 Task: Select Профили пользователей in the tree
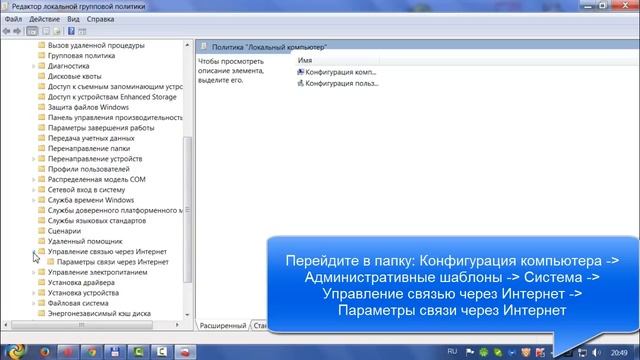pos(89,169)
